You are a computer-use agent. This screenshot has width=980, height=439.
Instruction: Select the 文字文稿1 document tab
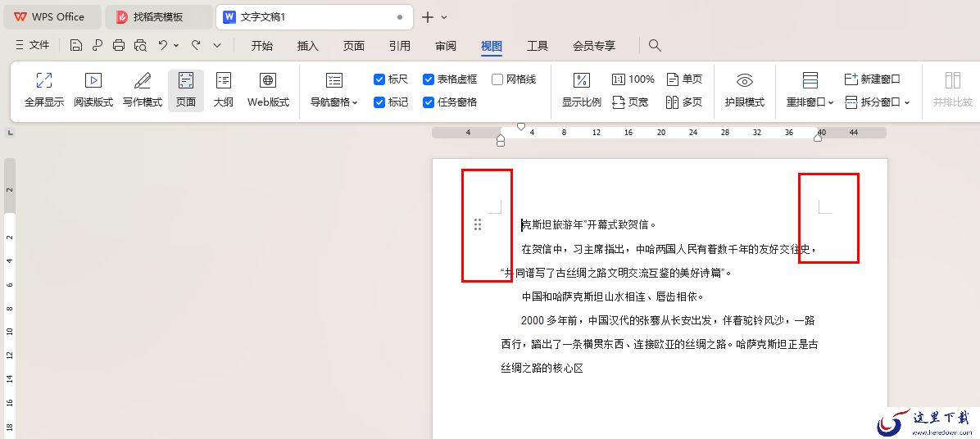click(315, 17)
